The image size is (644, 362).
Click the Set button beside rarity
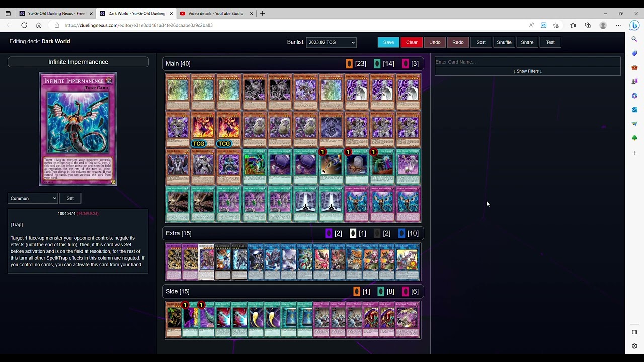pyautogui.click(x=70, y=198)
